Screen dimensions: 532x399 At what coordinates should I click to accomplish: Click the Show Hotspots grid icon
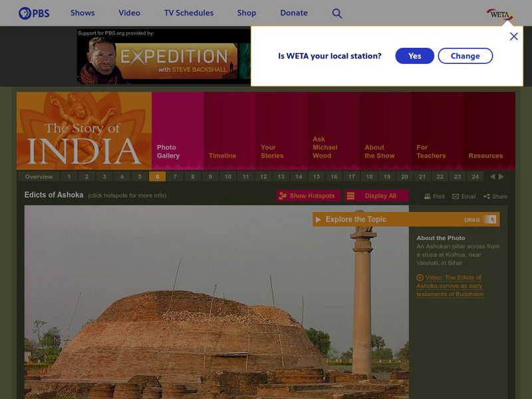pyautogui.click(x=283, y=196)
